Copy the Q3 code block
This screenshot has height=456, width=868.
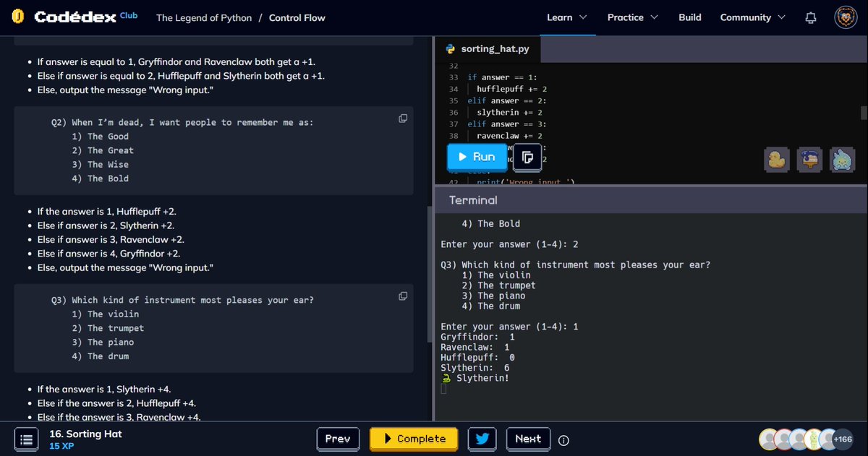click(x=403, y=296)
